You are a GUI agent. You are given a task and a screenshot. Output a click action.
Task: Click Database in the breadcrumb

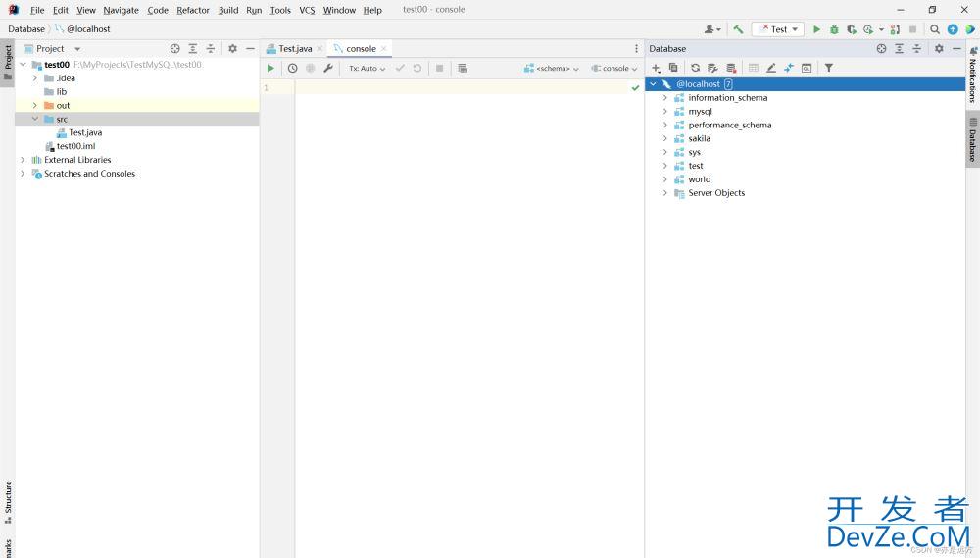click(x=26, y=29)
